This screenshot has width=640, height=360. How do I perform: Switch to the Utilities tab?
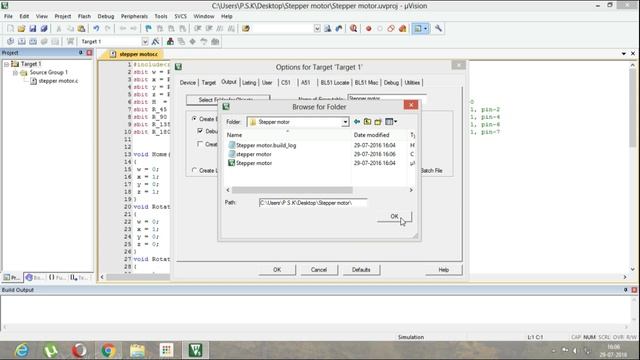click(412, 82)
